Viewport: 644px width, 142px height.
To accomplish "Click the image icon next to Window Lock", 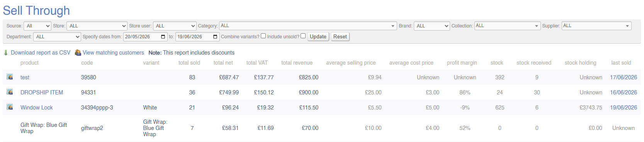I will (x=10, y=107).
